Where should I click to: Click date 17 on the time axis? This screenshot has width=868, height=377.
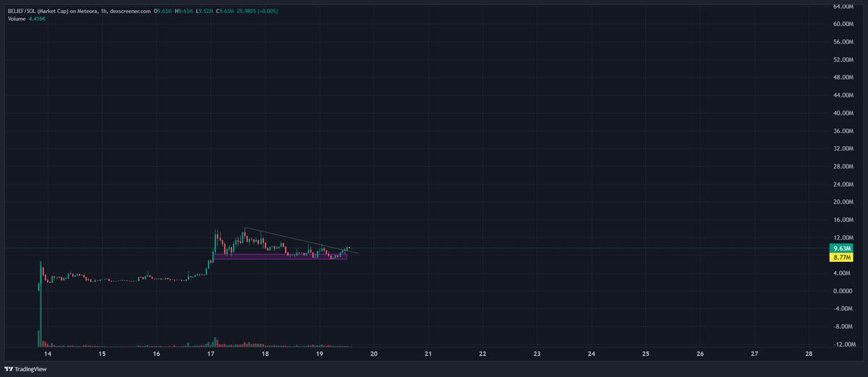click(210, 355)
